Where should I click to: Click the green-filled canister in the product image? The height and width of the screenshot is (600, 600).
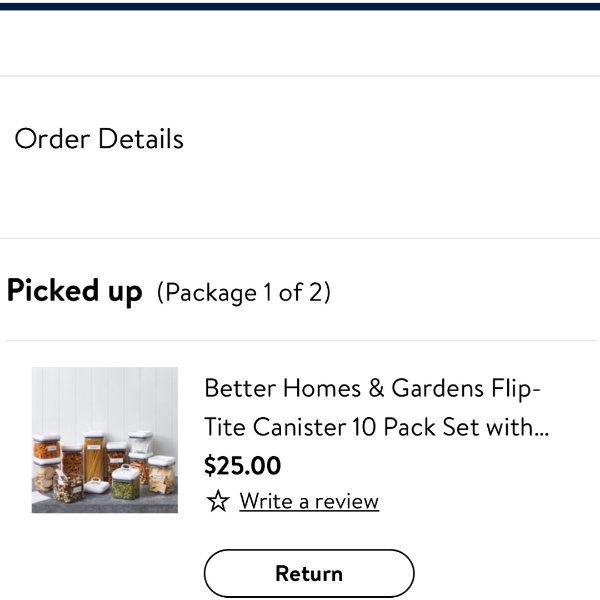[126, 482]
